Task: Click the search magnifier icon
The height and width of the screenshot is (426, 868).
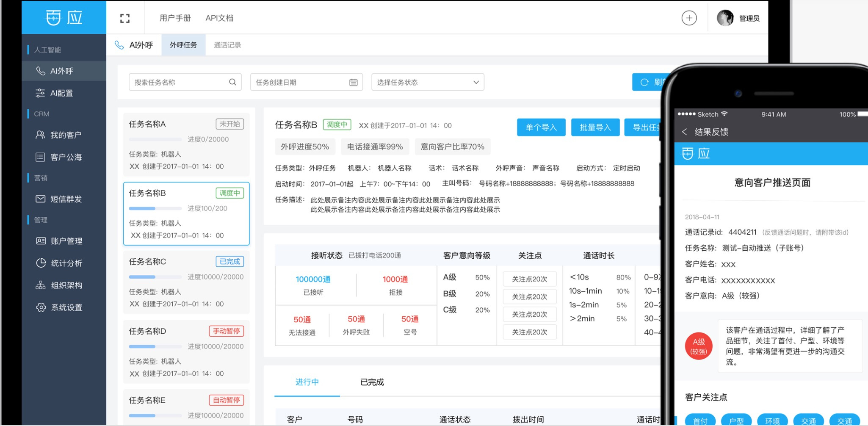Action: point(232,82)
